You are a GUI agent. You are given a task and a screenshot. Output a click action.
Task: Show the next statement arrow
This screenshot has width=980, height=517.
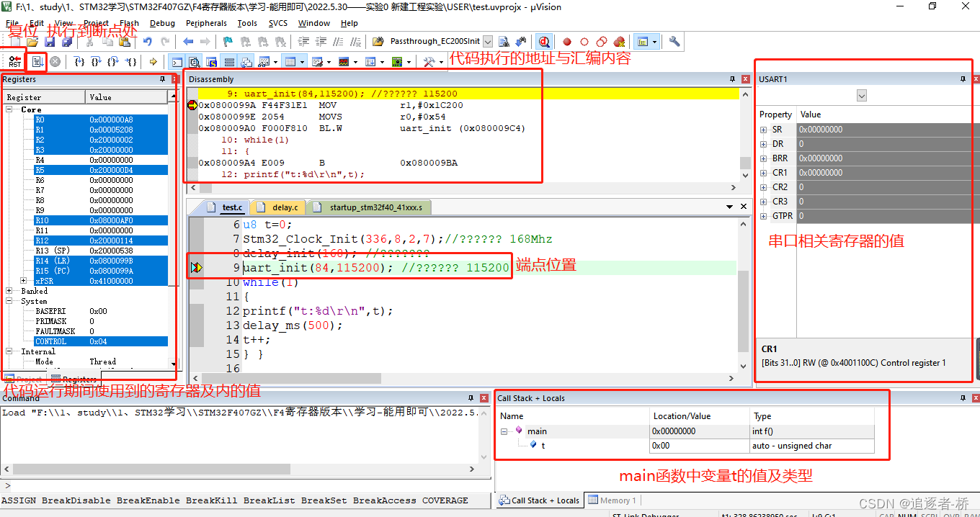[153, 62]
